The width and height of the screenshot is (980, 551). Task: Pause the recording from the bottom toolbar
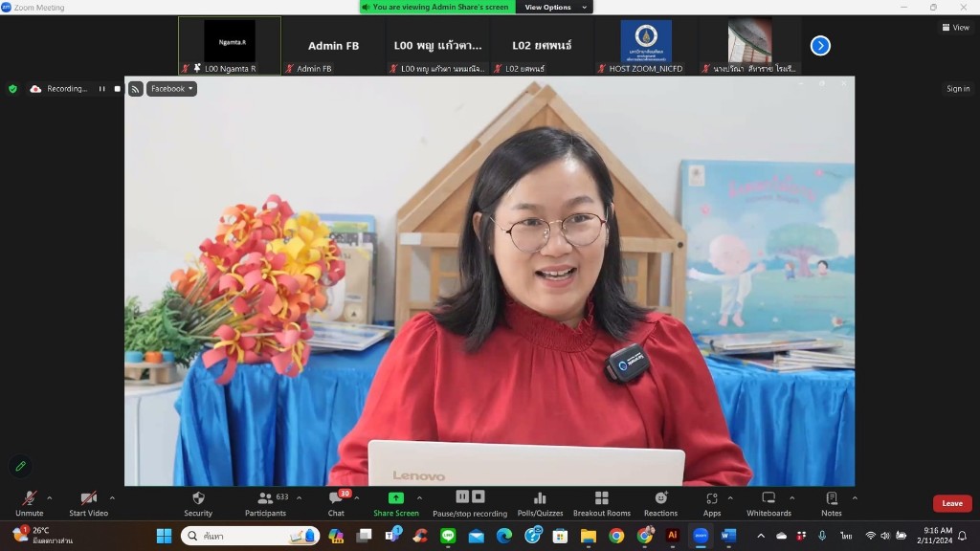[x=462, y=496]
